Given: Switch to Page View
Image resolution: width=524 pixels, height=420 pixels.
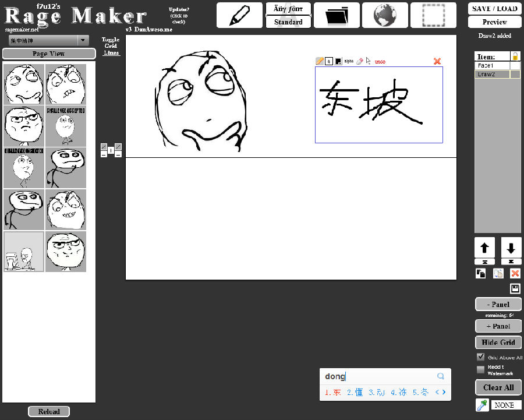Looking at the screenshot, I should [x=49, y=53].
